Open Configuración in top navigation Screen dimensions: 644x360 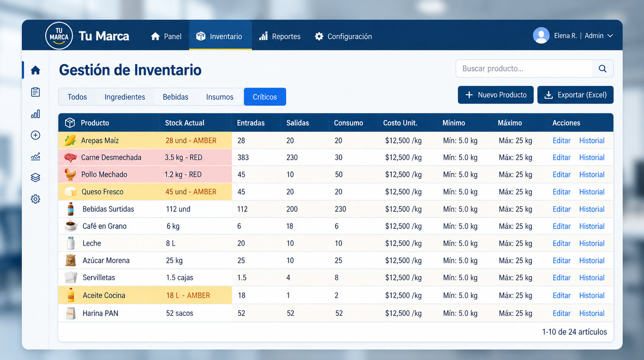pyautogui.click(x=343, y=36)
